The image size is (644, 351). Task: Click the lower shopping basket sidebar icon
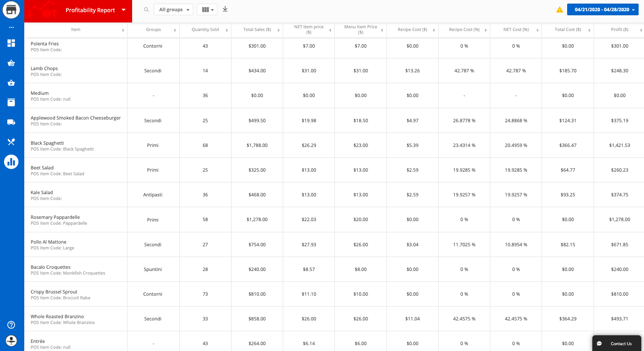click(x=11, y=83)
